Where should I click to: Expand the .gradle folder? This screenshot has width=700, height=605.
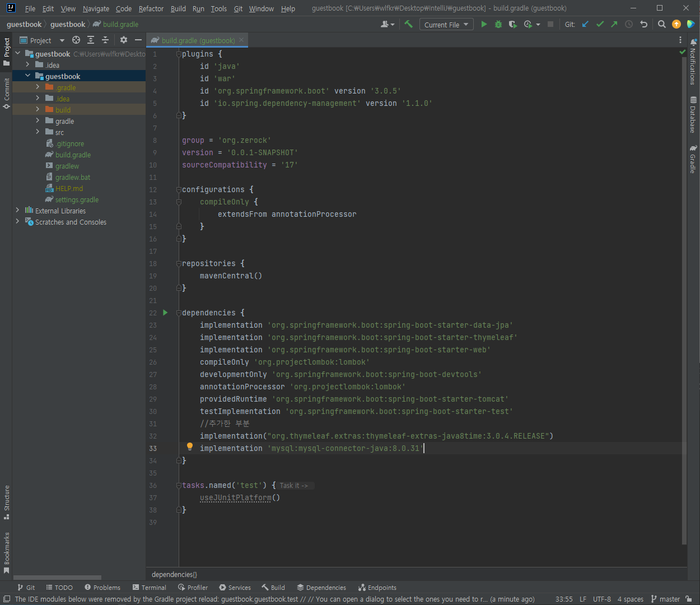coord(38,87)
